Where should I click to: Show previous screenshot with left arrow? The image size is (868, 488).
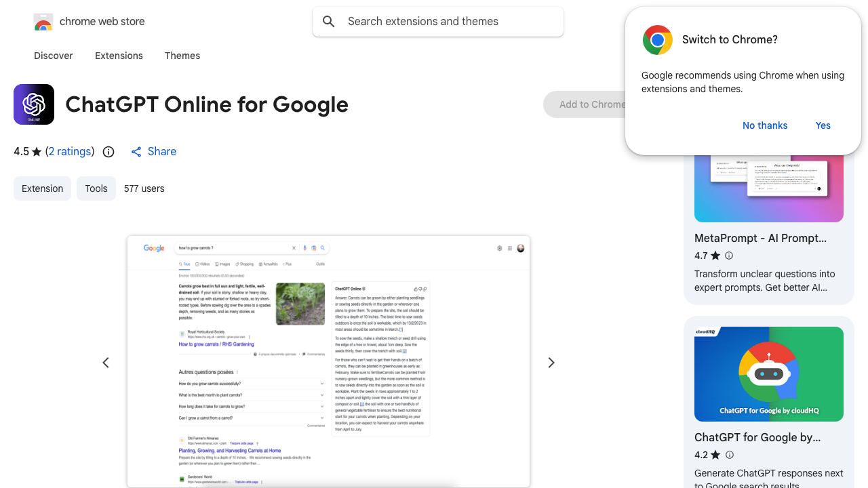tap(106, 363)
